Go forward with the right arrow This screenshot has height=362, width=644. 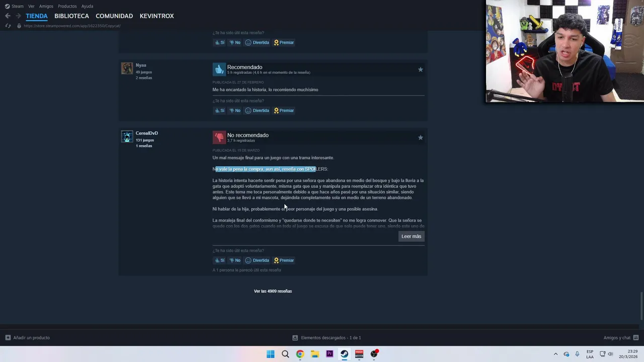point(18,16)
